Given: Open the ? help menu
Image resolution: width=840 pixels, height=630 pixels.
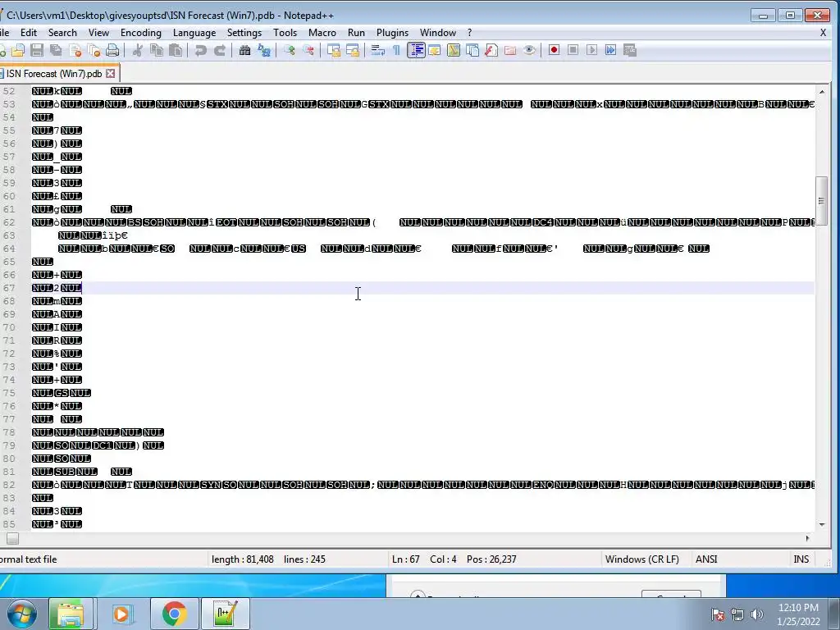Looking at the screenshot, I should tap(470, 33).
